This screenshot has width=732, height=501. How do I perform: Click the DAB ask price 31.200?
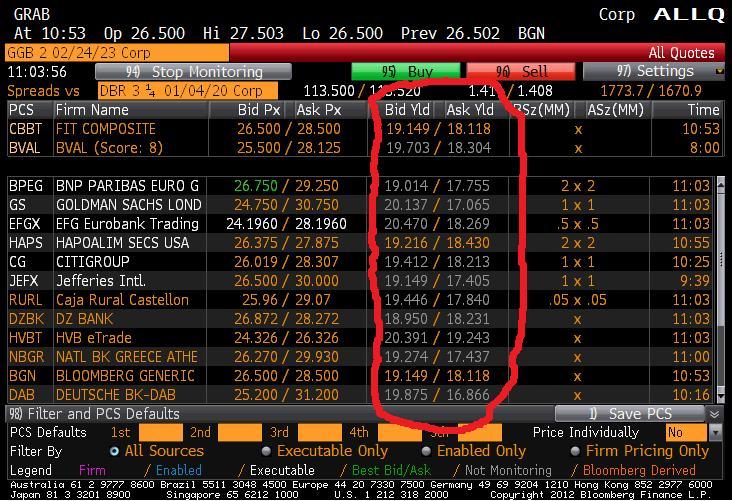tap(317, 395)
